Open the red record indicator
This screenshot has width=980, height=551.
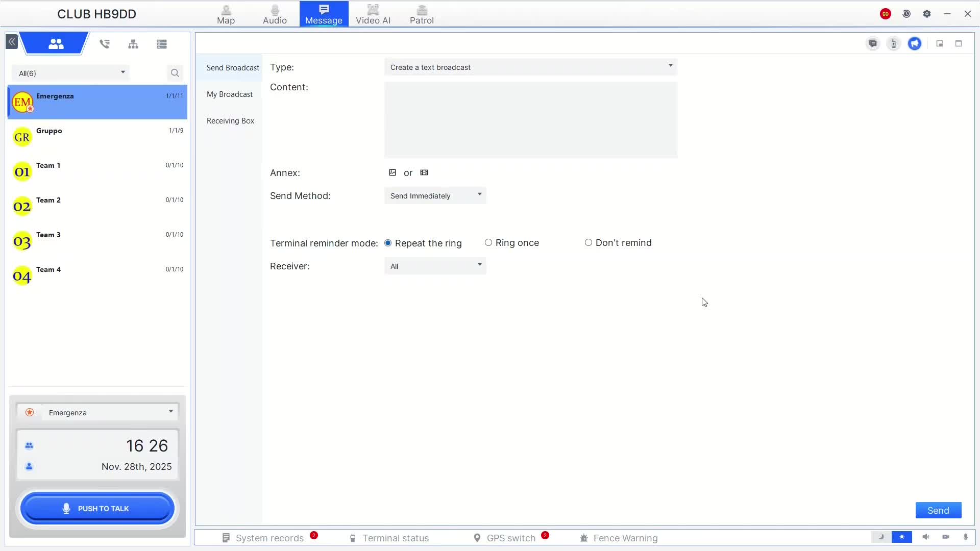(x=886, y=14)
